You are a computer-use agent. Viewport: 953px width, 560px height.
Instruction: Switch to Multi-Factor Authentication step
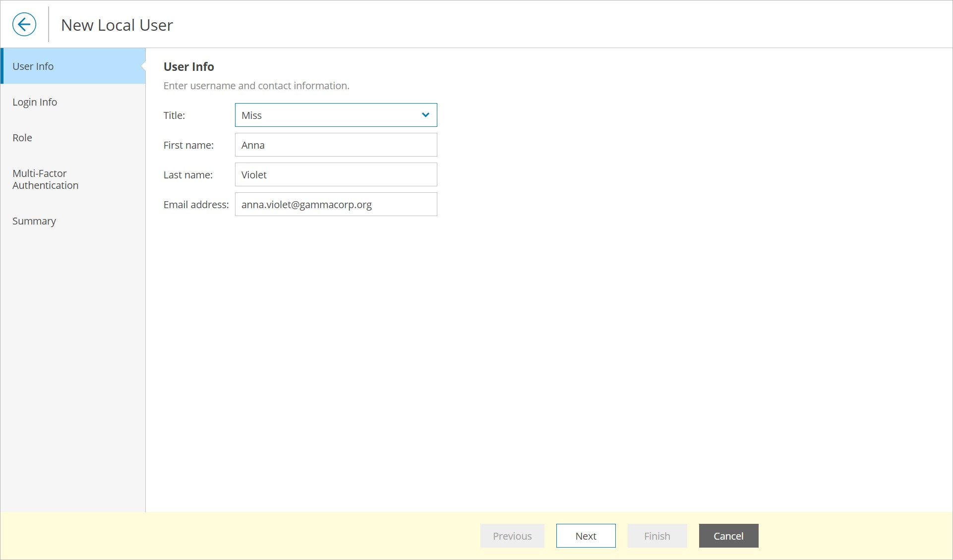tap(45, 179)
